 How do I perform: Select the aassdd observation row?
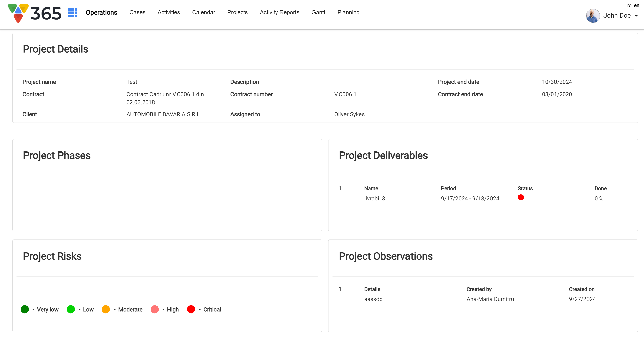click(373, 299)
